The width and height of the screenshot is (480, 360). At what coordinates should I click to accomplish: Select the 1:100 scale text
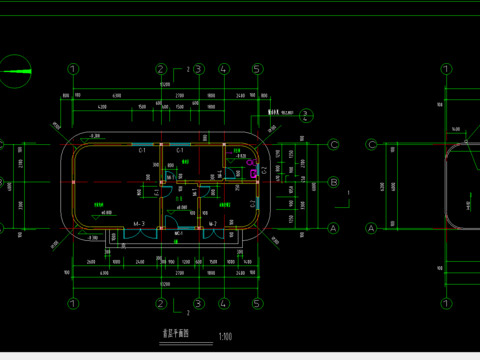225,336
